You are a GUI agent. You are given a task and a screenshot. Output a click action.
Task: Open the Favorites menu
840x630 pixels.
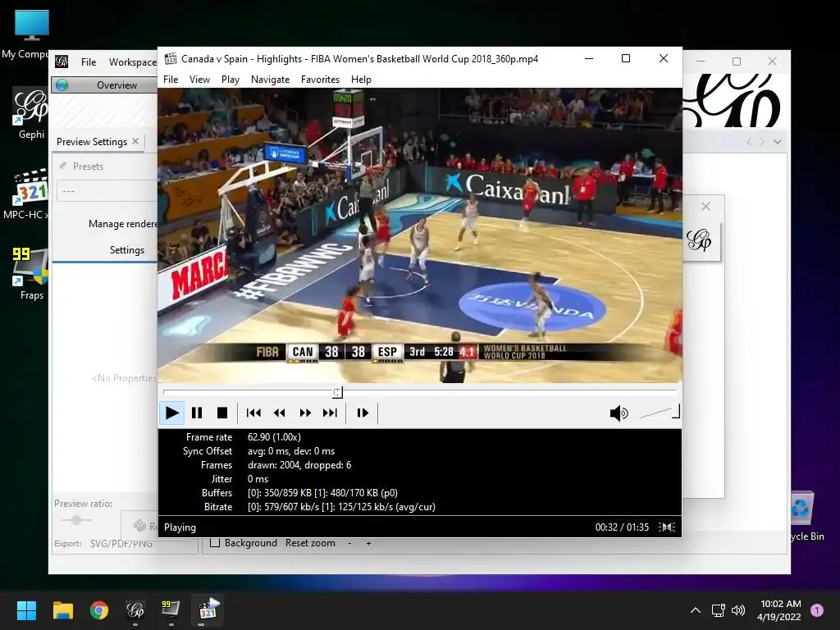click(x=320, y=80)
